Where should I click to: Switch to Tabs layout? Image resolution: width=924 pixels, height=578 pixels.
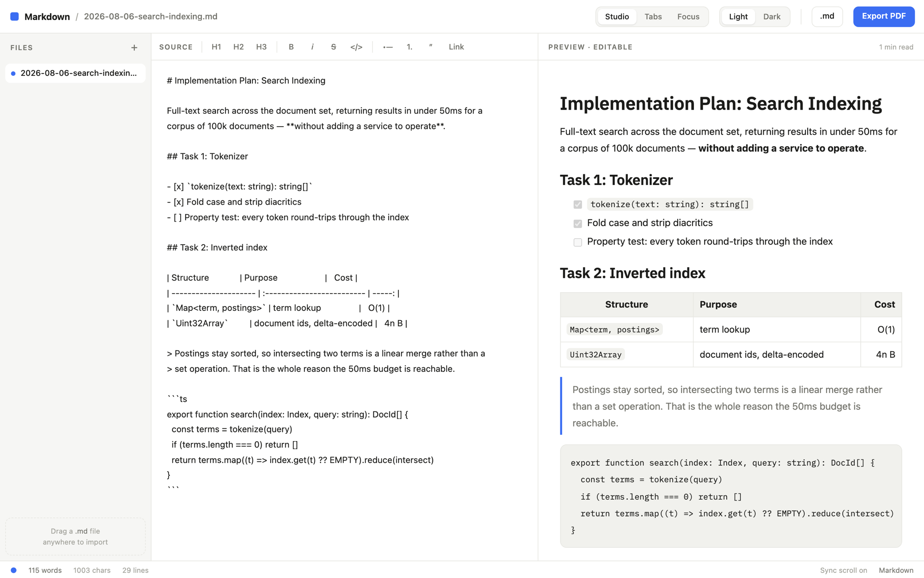tap(653, 17)
